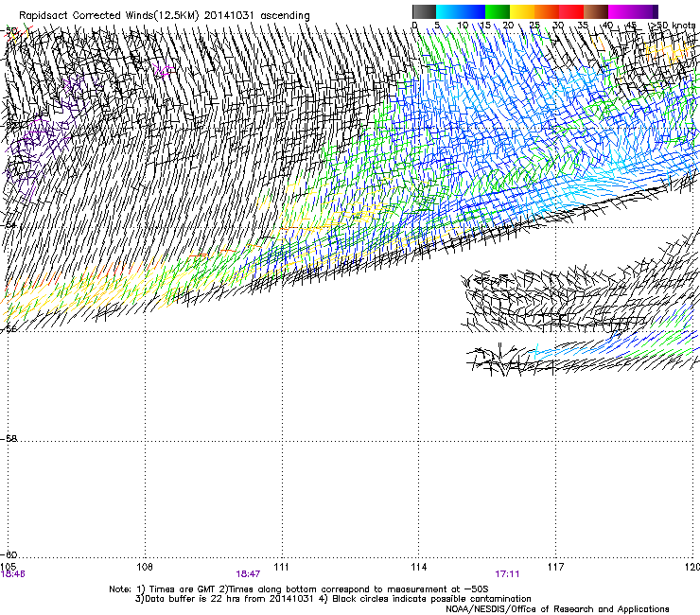This screenshot has height=615, width=700.
Task: Click the legend label '25'
Action: (x=534, y=25)
